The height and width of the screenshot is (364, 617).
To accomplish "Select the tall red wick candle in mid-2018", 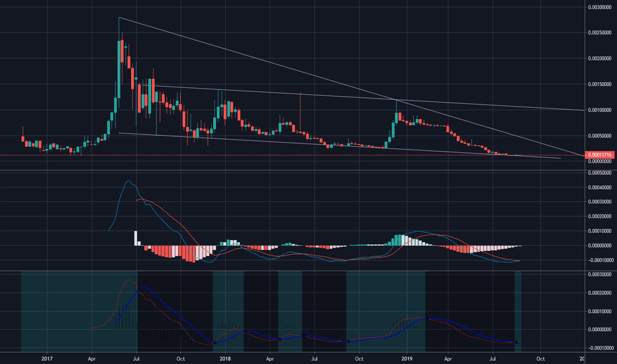I will (301, 112).
